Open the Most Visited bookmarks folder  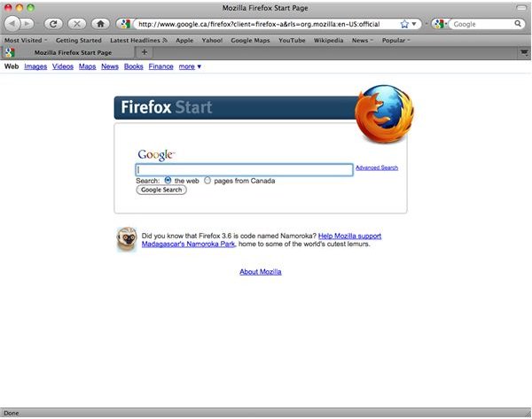[x=26, y=40]
